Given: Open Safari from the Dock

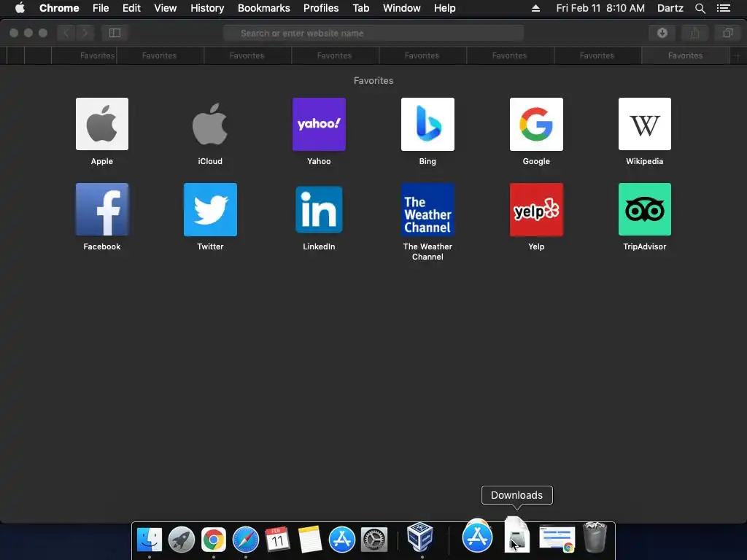Looking at the screenshot, I should (245, 540).
